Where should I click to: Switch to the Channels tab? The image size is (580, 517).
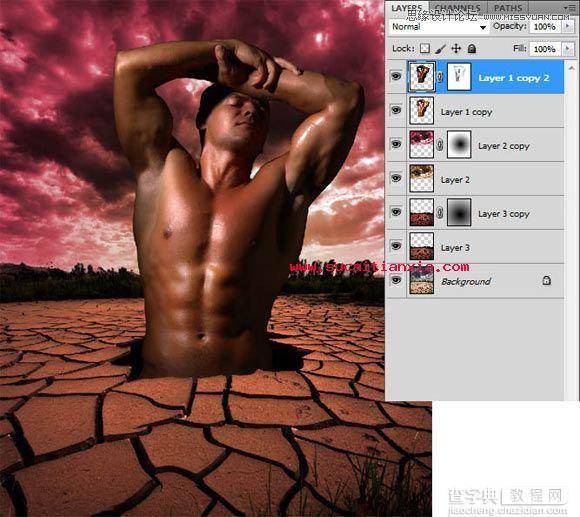[x=458, y=7]
